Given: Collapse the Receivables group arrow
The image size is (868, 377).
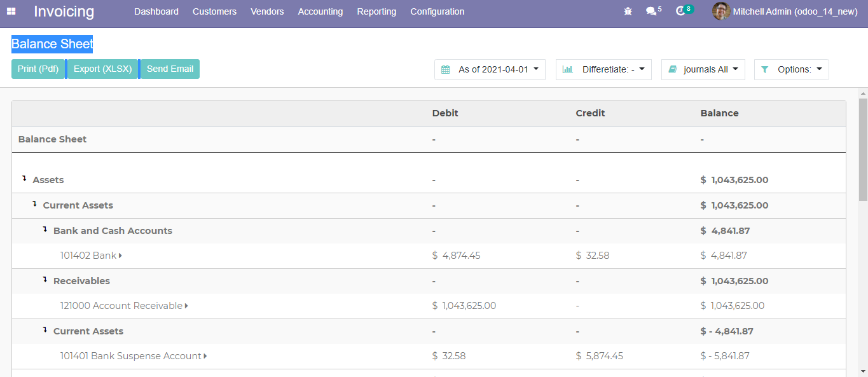Looking at the screenshot, I should [45, 280].
